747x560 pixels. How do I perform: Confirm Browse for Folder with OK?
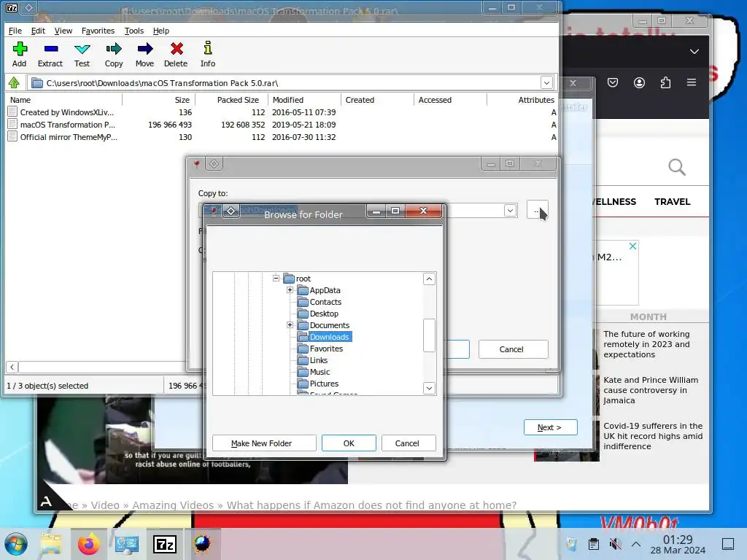click(x=349, y=443)
